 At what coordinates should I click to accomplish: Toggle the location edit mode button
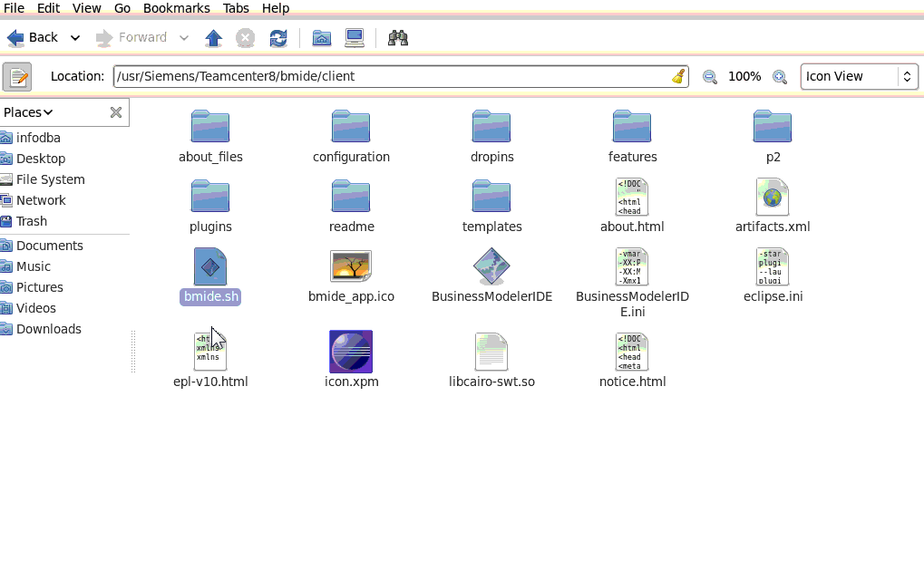point(17,76)
